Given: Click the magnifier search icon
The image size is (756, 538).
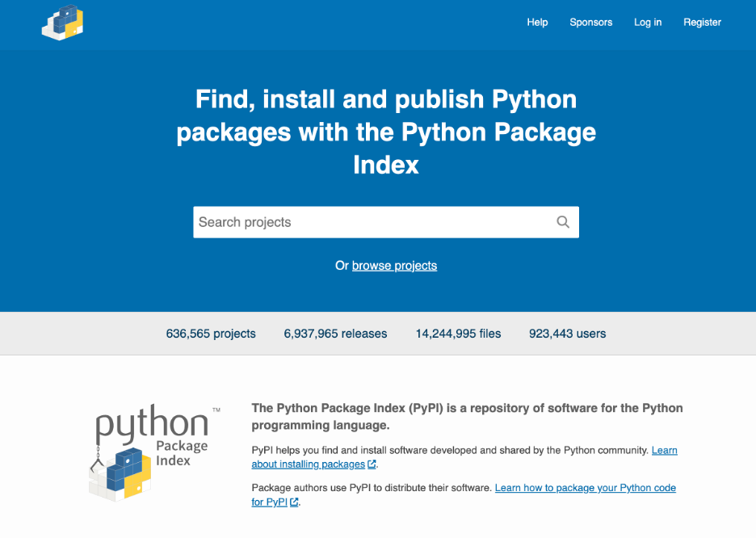Looking at the screenshot, I should 563,222.
